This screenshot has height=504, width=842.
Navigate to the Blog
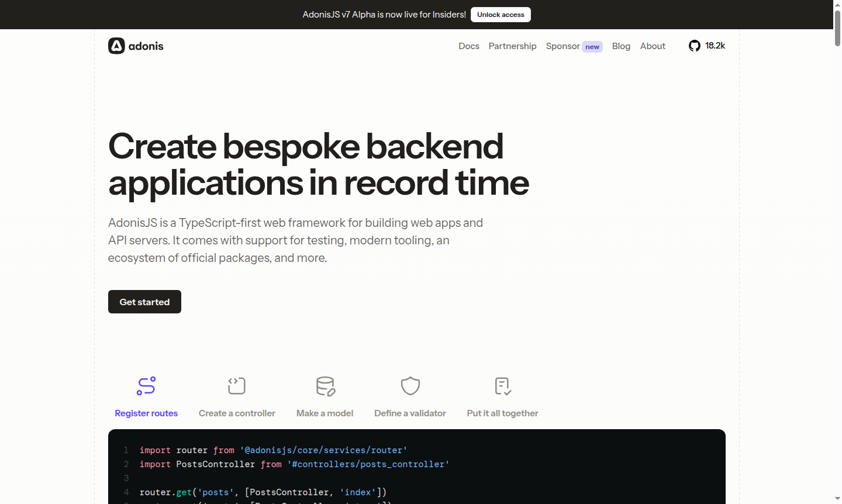click(x=621, y=46)
